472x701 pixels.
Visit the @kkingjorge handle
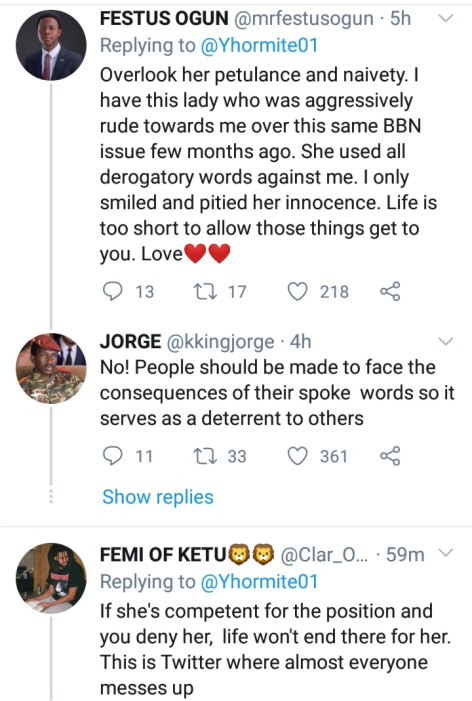click(220, 342)
